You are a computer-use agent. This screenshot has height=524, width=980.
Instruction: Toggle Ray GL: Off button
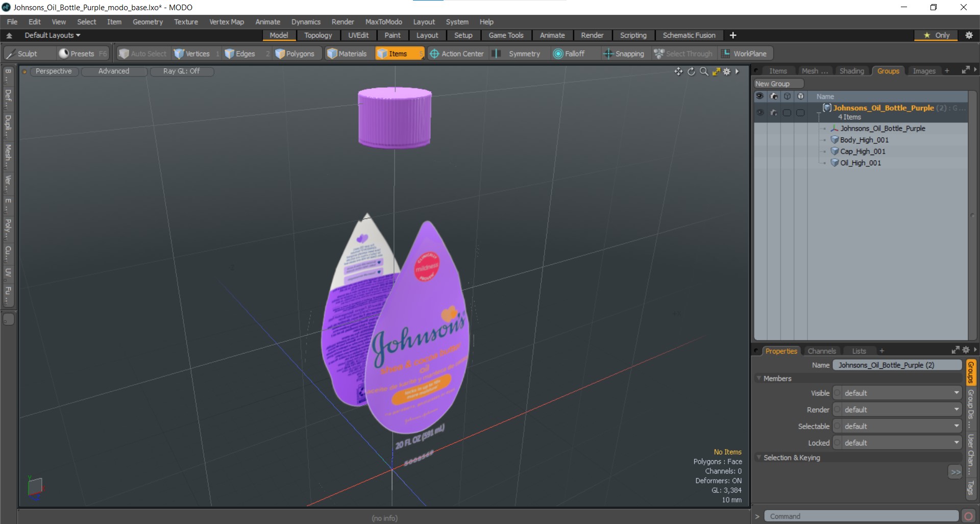coord(181,71)
